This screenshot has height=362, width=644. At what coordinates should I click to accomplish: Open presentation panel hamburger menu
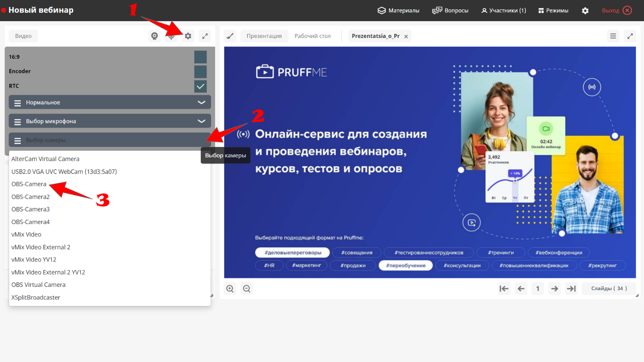613,36
